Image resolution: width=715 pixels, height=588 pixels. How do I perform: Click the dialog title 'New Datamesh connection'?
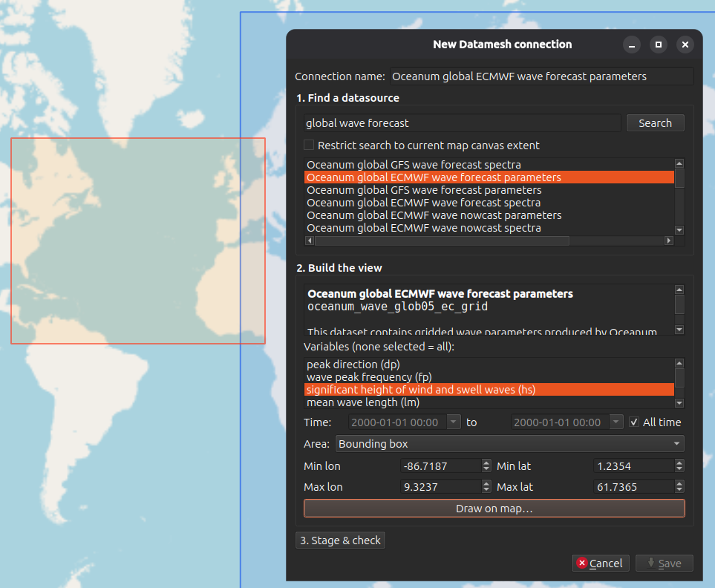tap(502, 45)
